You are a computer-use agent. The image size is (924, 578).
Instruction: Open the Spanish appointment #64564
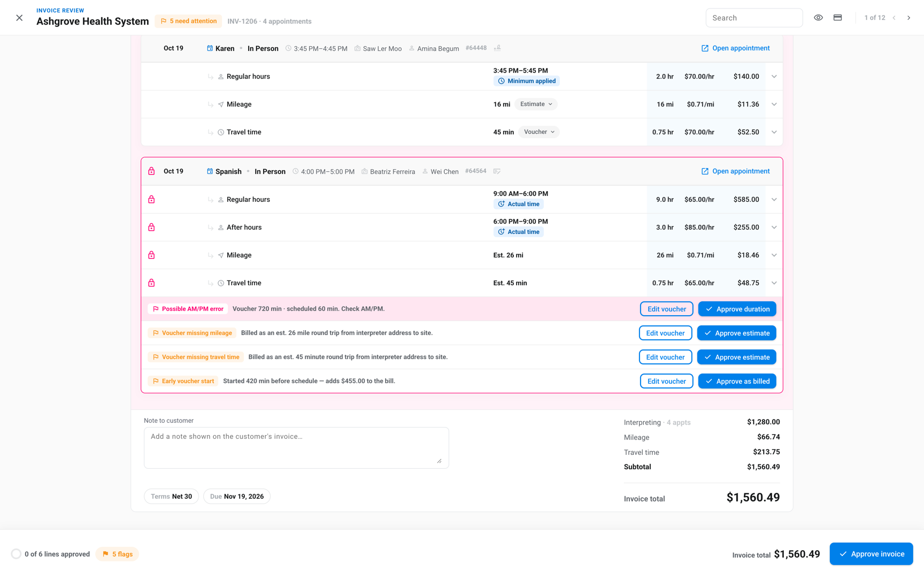tap(735, 171)
